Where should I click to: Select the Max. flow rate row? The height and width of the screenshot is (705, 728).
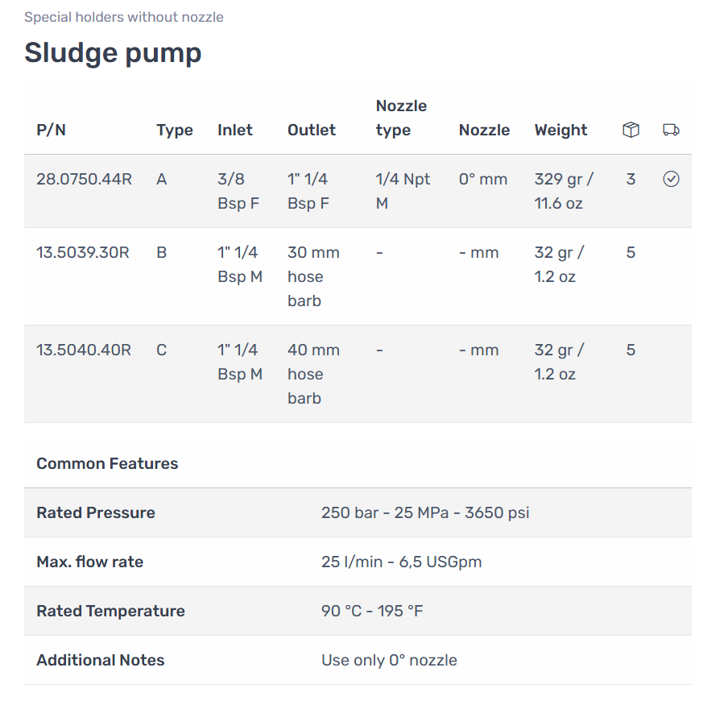[x=358, y=562]
